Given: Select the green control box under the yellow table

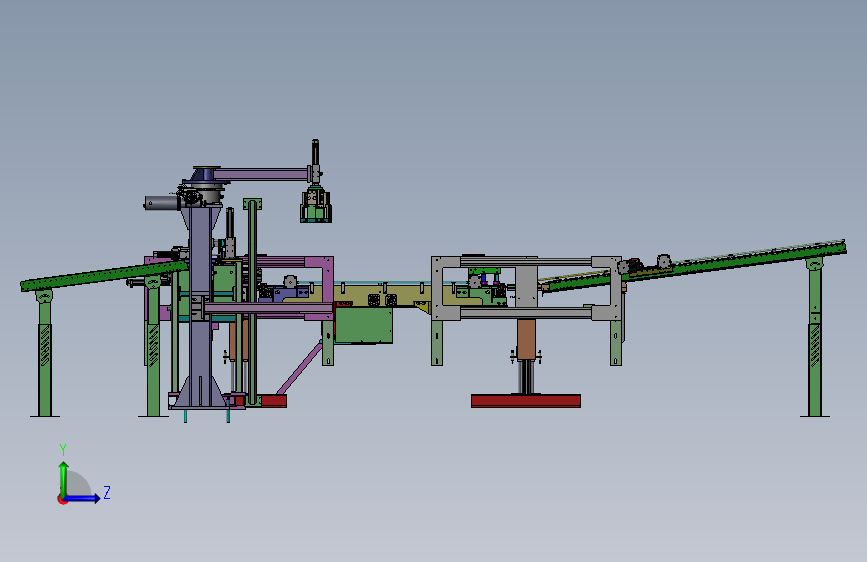Looking at the screenshot, I should pos(364,326).
